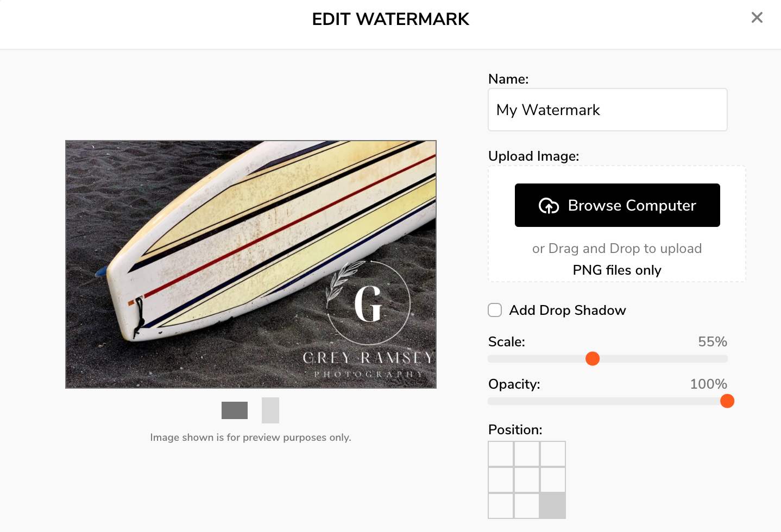Screen dimensions: 781x532
Task: Click the surfboard preview image
Action: tap(251, 264)
